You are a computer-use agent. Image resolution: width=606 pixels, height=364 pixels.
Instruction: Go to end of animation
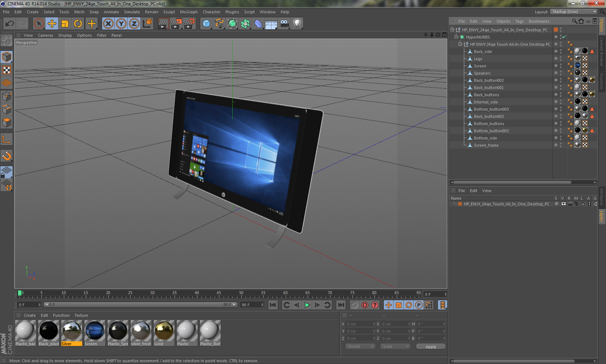[x=341, y=305]
